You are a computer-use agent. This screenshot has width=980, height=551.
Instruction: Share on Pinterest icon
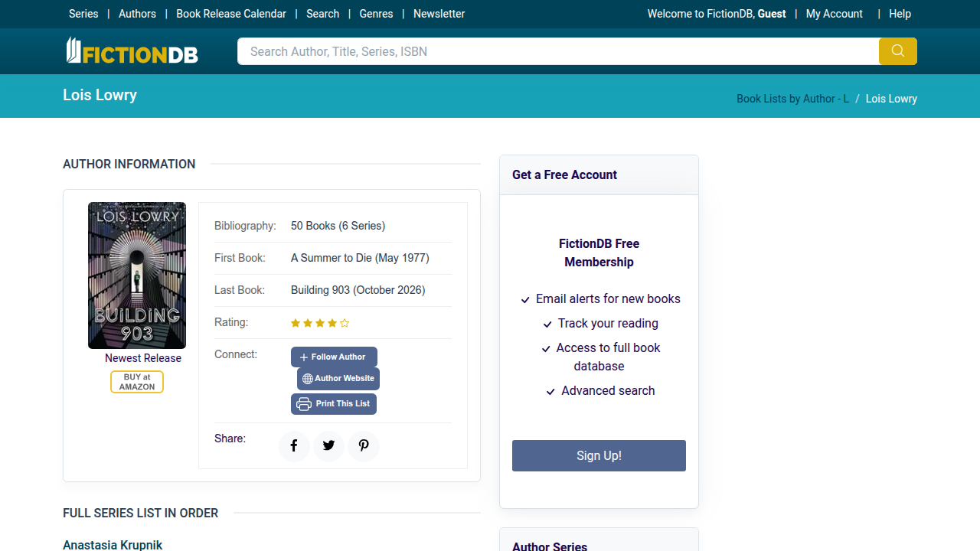pos(364,446)
